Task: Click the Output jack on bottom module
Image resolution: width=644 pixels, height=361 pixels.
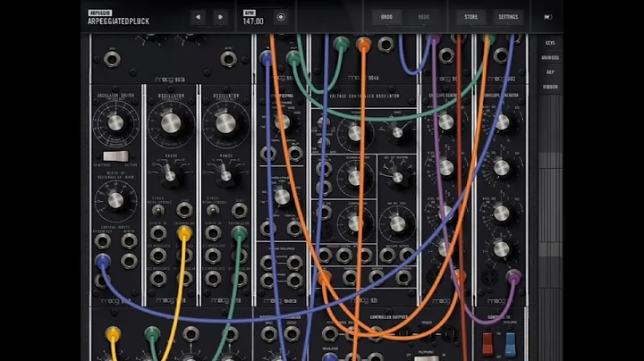Action: click(292, 334)
